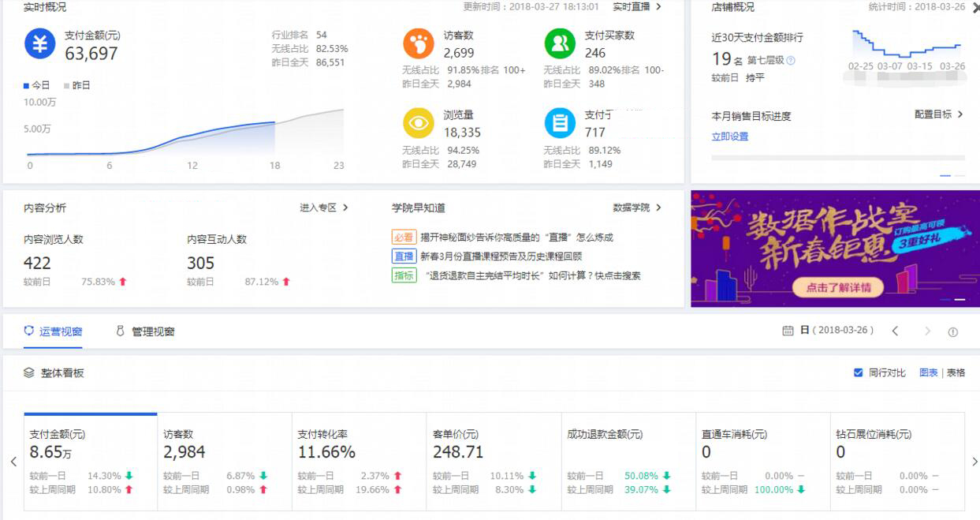Viewport: 980px width, 520px height.
Task: Click the info icon beside the date navigation arrows
Action: 953,331
